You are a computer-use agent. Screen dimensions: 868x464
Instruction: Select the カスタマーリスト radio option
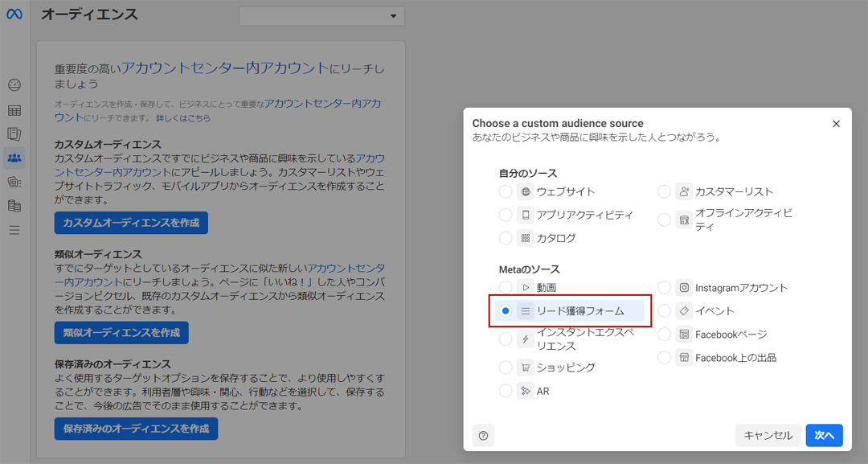(664, 191)
